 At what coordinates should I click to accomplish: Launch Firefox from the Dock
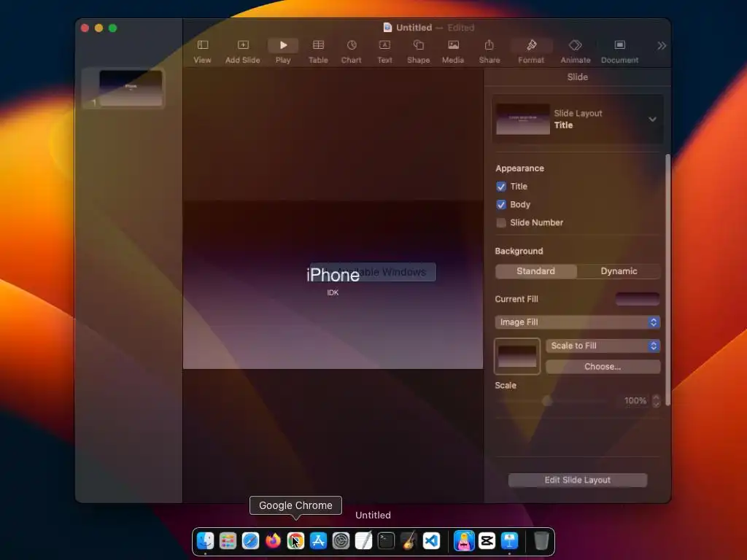pyautogui.click(x=273, y=541)
